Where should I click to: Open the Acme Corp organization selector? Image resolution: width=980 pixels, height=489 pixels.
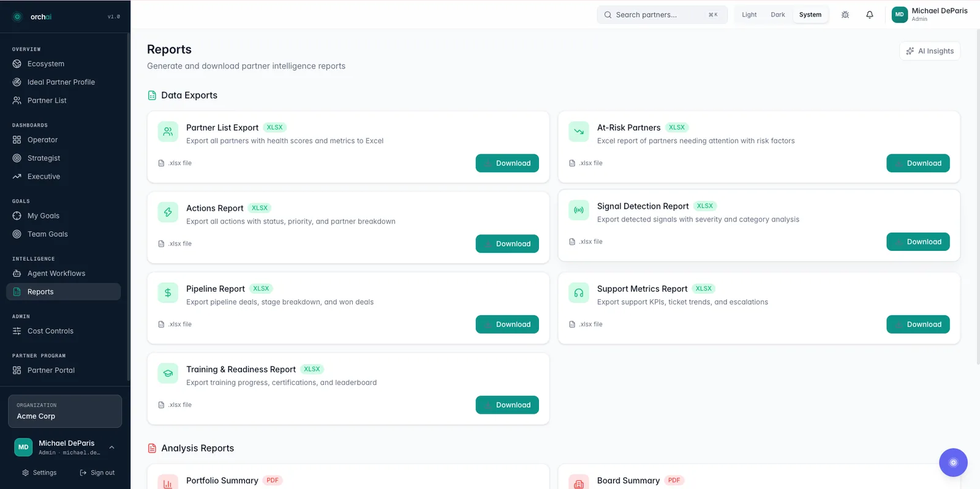pyautogui.click(x=65, y=411)
